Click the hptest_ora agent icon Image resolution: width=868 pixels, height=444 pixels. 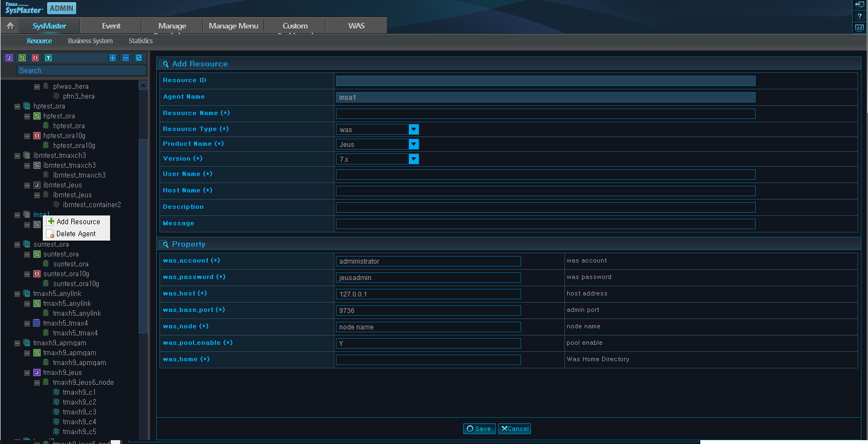tap(27, 106)
